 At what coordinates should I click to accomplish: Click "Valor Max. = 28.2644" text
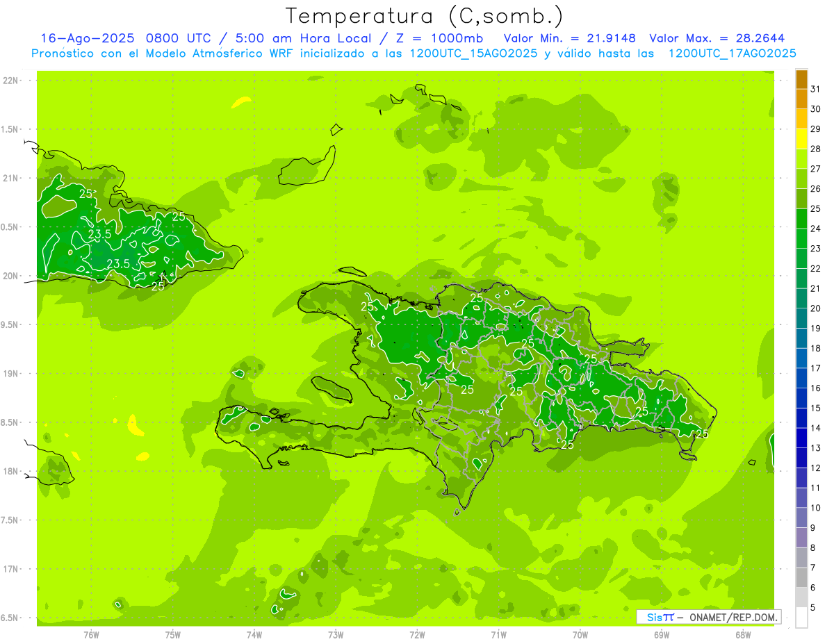click(717, 38)
